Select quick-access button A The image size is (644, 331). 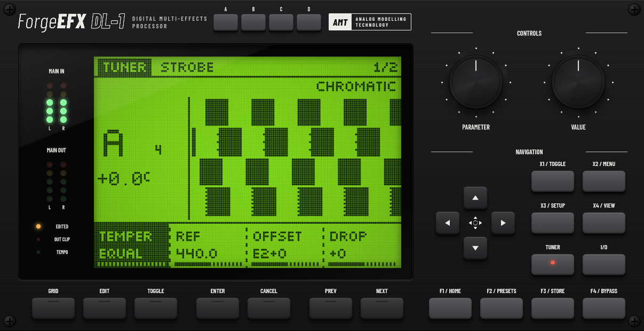point(226,22)
